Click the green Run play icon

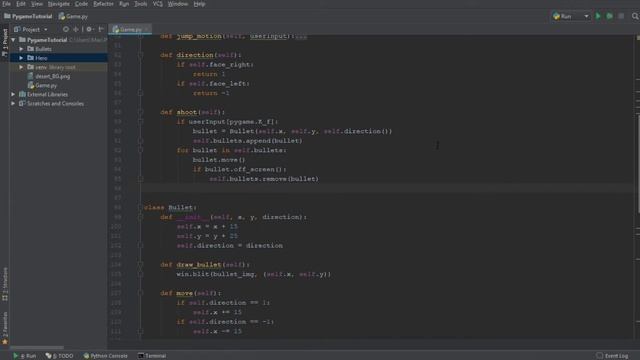(598, 16)
